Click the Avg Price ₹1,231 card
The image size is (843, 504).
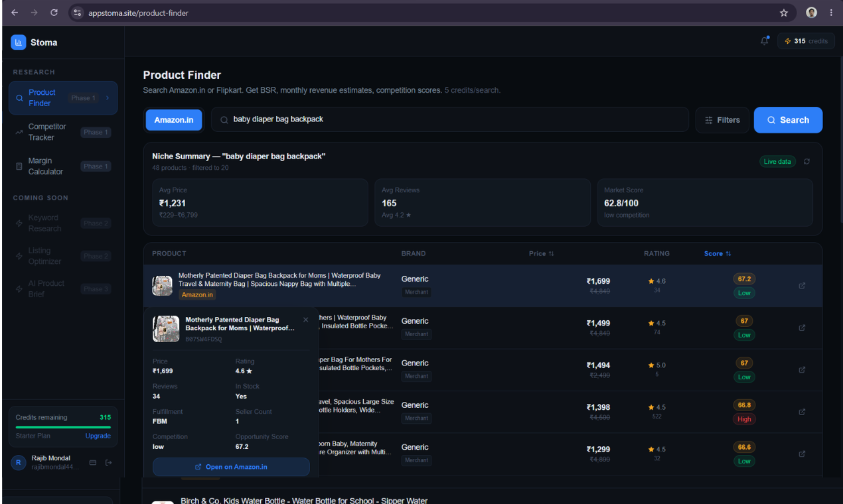260,202
